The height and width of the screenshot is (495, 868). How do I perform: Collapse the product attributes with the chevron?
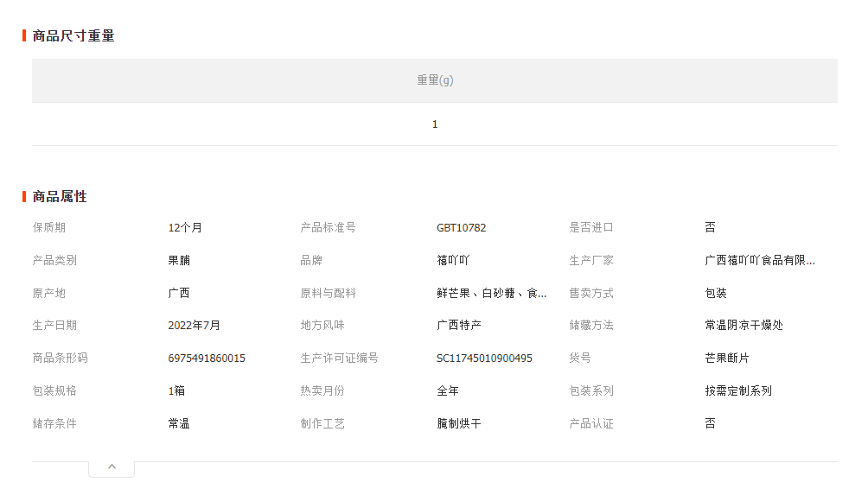(x=112, y=467)
